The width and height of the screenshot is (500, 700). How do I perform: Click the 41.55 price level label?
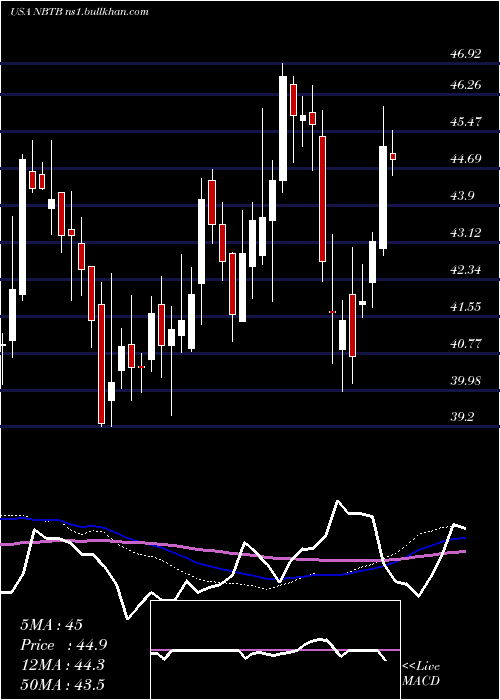pyautogui.click(x=467, y=306)
